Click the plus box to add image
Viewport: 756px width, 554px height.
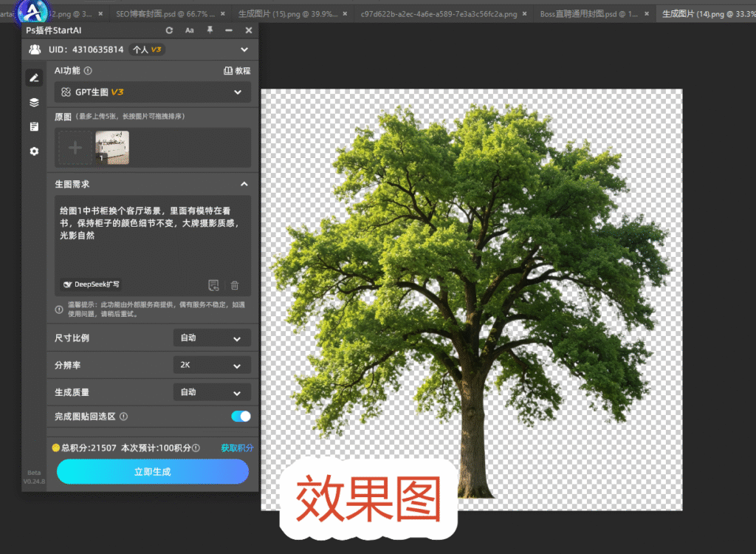coord(75,148)
